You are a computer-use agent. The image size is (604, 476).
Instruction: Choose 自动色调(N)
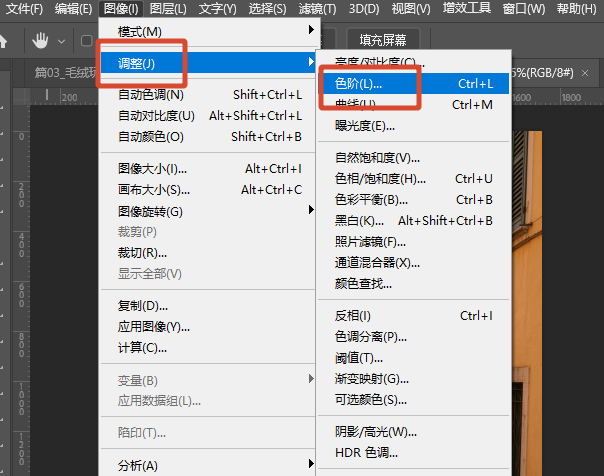click(x=208, y=95)
